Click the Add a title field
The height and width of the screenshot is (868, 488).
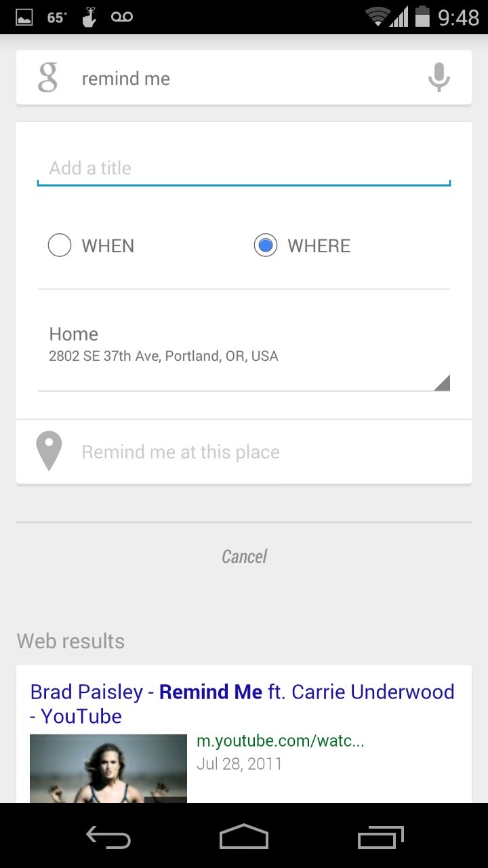click(x=244, y=168)
